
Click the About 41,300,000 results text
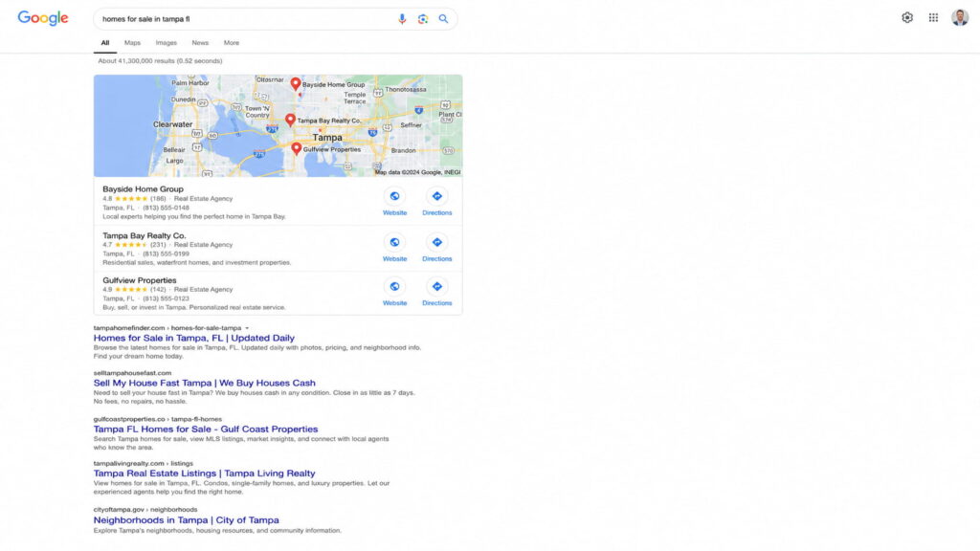pos(160,61)
